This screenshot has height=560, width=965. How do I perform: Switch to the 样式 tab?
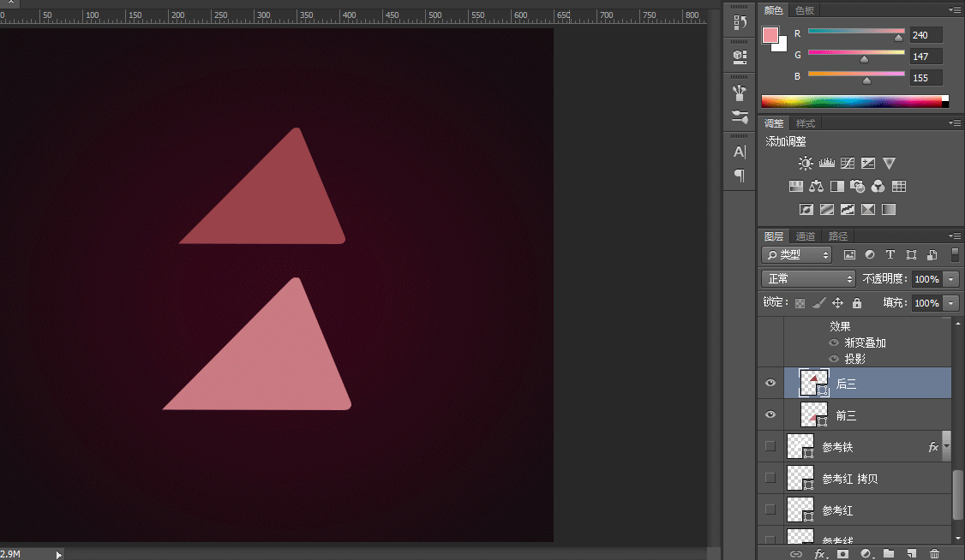pyautogui.click(x=805, y=123)
